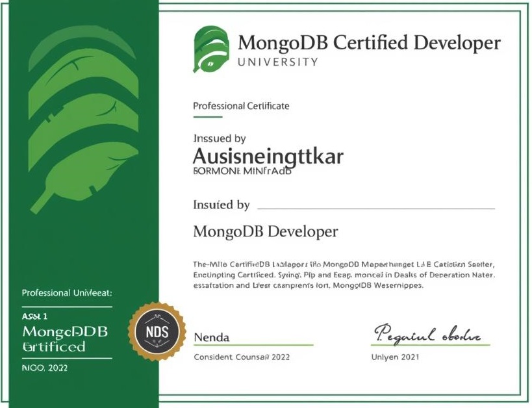This screenshot has width=532, height=408.
Task: Click the 'Professional Certificate' label
Action: click(x=241, y=106)
